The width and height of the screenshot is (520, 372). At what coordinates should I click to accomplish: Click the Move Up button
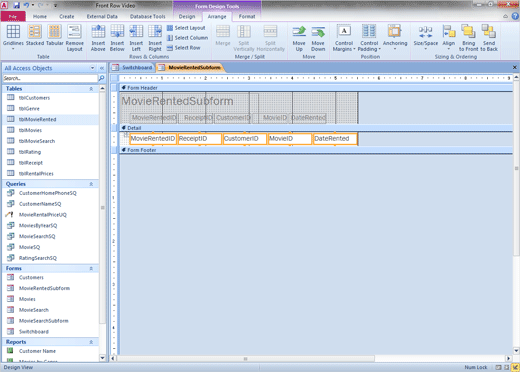coord(299,38)
